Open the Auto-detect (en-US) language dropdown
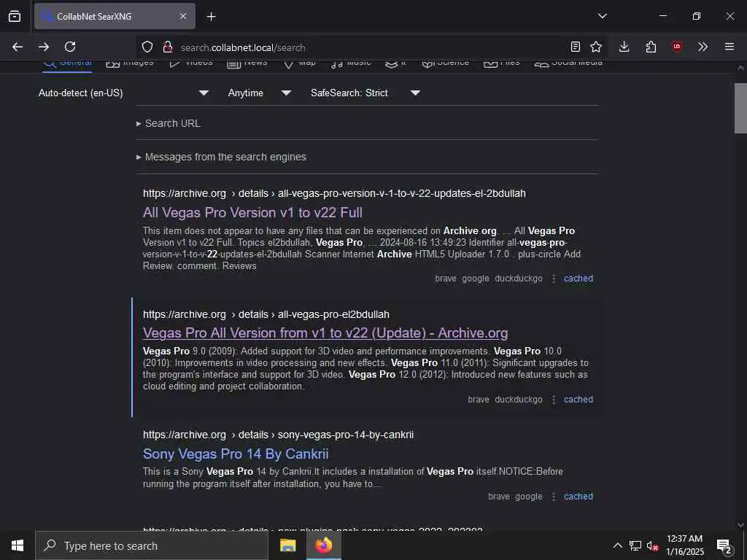This screenshot has height=560, width=747. (123, 93)
